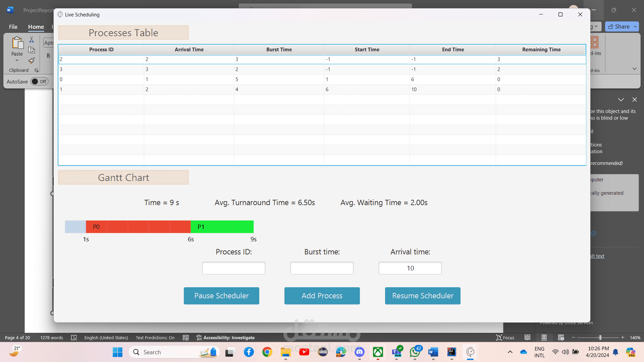Screen dimensions: 644x362
Task: Click the Live Scheduling app taskbar icon
Action: pos(470,352)
